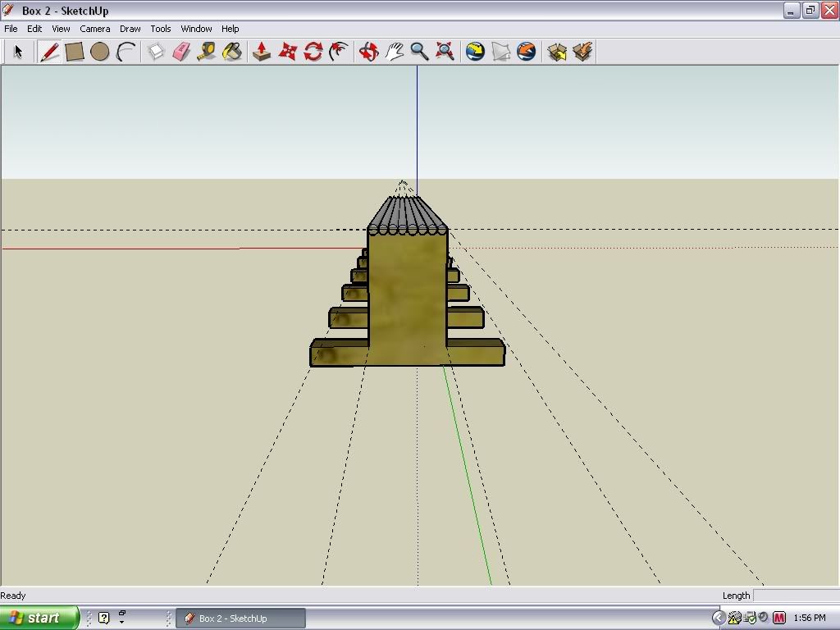Select the arrow Select tool

point(18,52)
